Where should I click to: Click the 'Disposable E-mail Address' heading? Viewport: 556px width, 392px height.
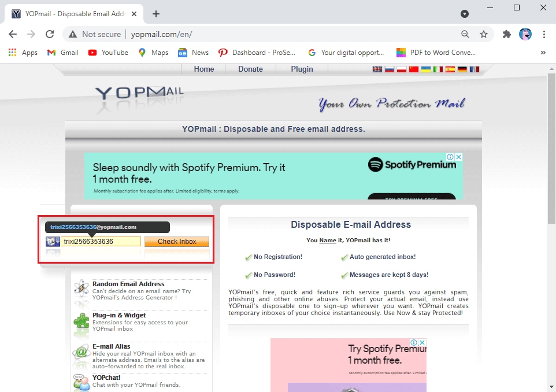tap(351, 224)
